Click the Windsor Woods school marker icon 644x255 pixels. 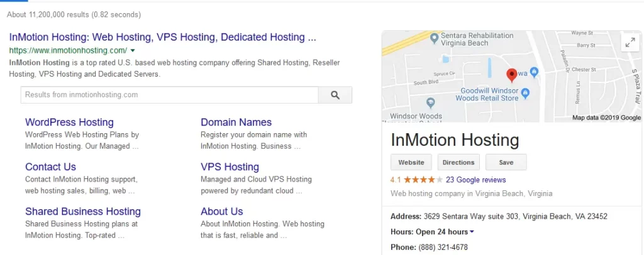coord(430,102)
